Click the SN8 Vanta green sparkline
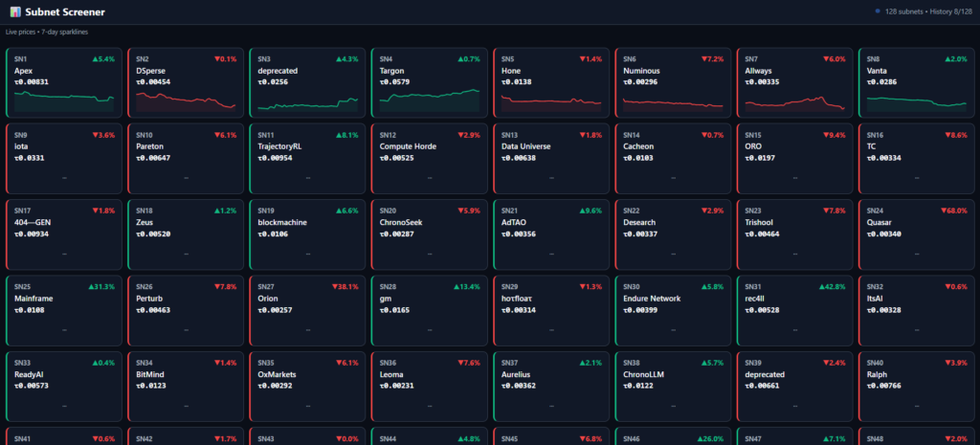The height and width of the screenshot is (445, 980). coord(917,100)
